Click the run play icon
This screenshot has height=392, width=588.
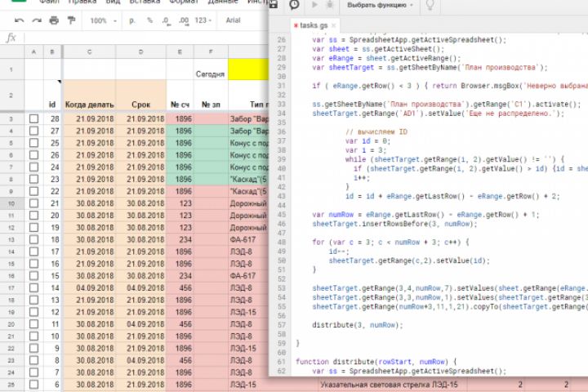pyautogui.click(x=314, y=5)
